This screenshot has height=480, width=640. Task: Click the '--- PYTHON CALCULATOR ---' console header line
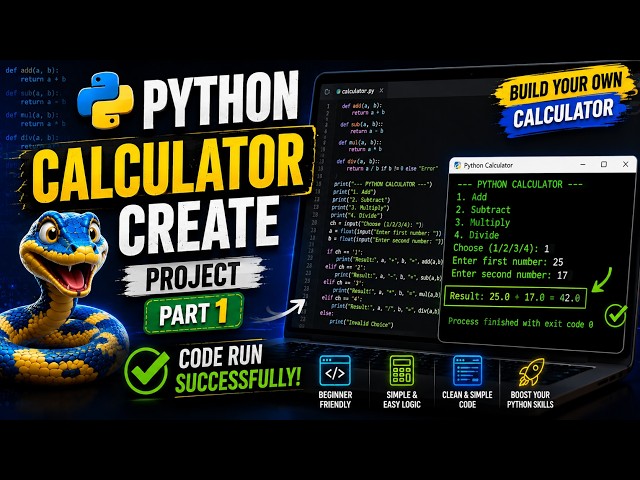click(520, 184)
